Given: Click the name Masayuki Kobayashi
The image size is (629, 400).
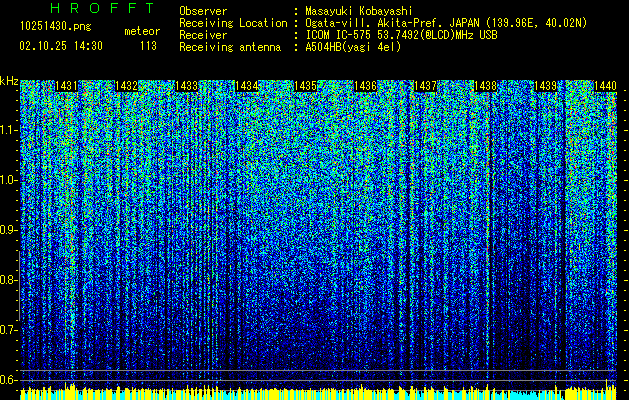Looking at the screenshot, I should coord(359,11).
